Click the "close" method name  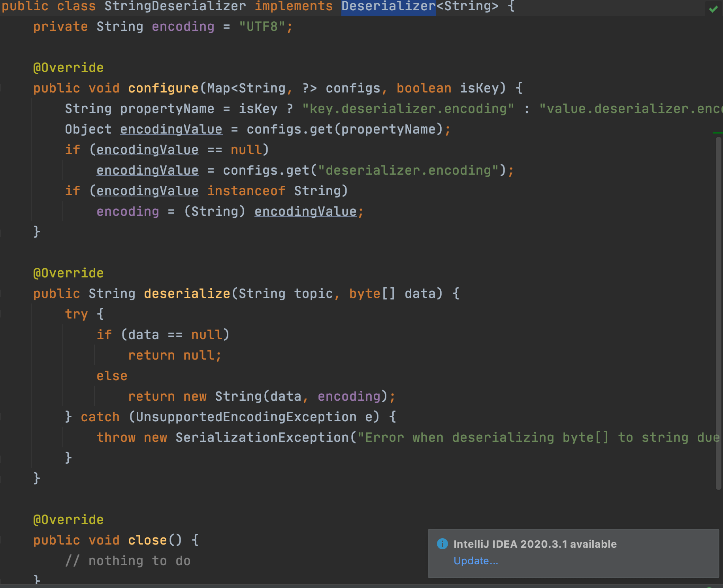click(147, 540)
